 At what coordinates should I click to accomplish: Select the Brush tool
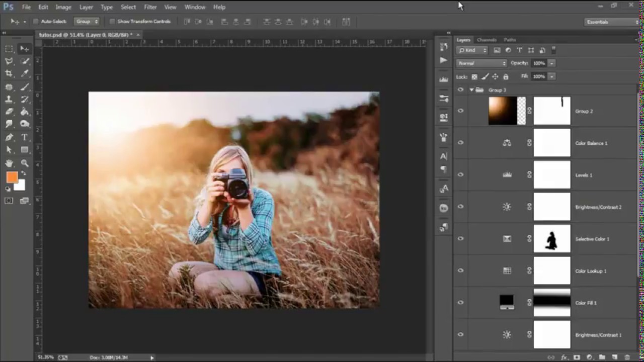point(24,87)
